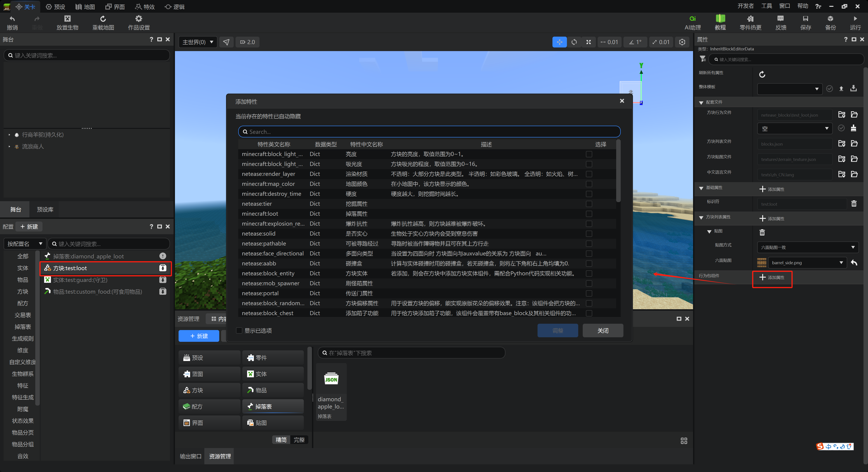Tick the checkbox for minecraft:map_color
This screenshot has width=868, height=472.
pyautogui.click(x=589, y=184)
